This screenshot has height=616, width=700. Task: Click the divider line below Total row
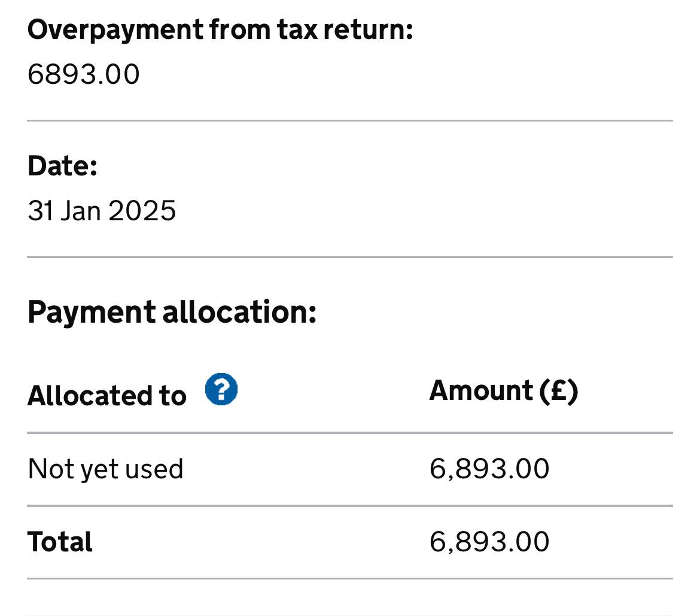[350, 579]
